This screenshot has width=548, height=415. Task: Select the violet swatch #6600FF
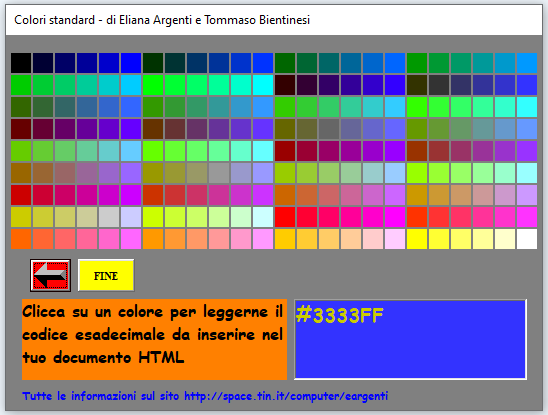coord(131,129)
